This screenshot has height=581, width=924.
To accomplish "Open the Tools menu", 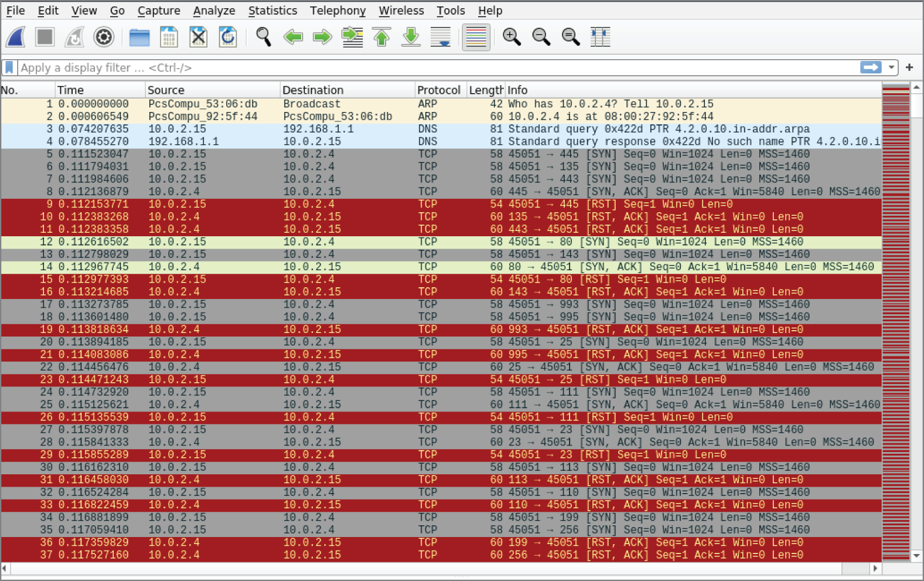I will pos(451,11).
